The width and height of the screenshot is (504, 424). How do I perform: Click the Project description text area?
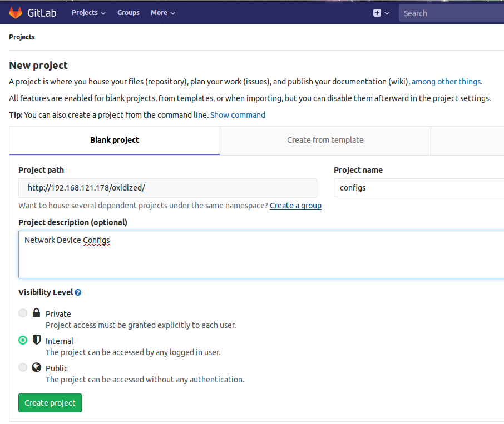click(261, 254)
